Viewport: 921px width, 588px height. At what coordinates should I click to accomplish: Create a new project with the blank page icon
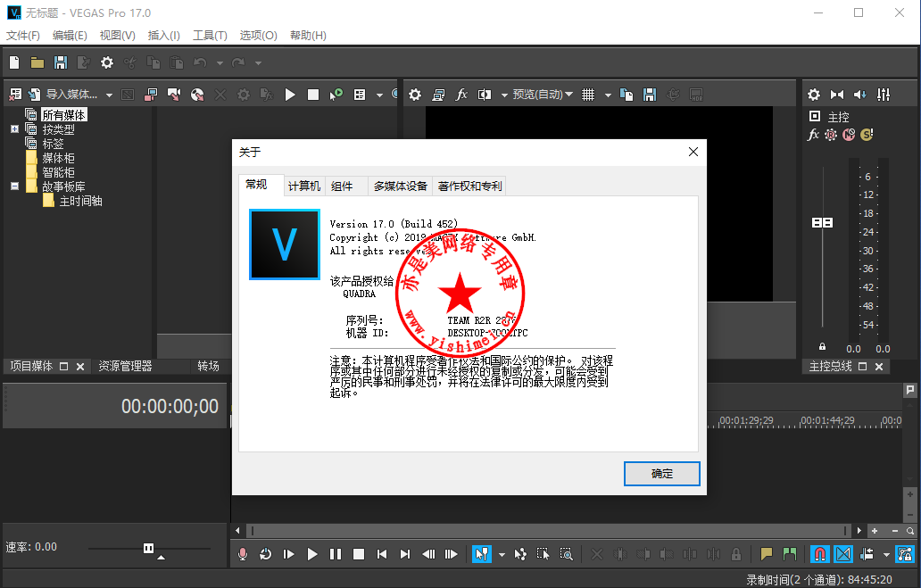tap(14, 62)
